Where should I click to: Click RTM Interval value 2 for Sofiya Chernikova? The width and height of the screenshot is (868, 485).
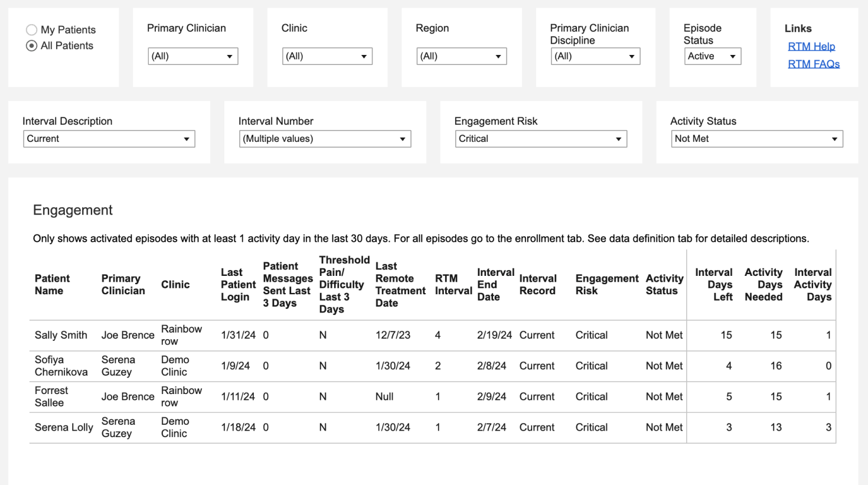(x=438, y=366)
